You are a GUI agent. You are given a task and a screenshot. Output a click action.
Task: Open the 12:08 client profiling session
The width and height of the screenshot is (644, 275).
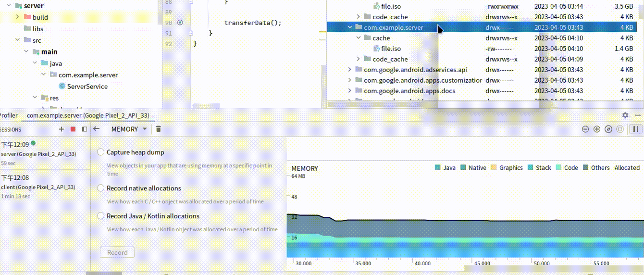[x=45, y=187]
